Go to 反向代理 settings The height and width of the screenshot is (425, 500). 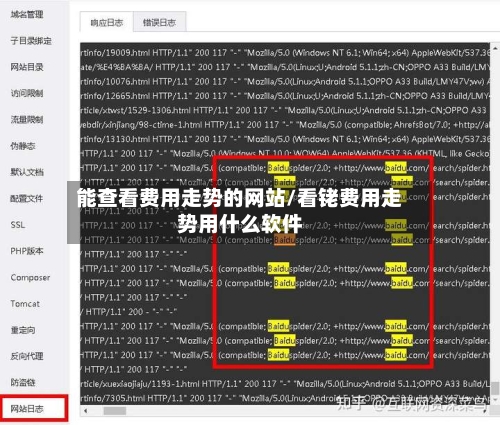[x=27, y=356]
